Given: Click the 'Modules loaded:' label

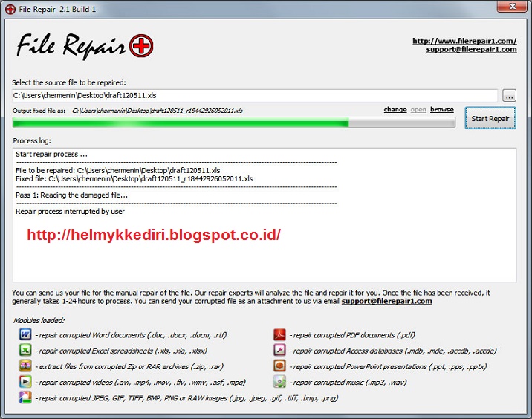Looking at the screenshot, I should (x=39, y=321).
